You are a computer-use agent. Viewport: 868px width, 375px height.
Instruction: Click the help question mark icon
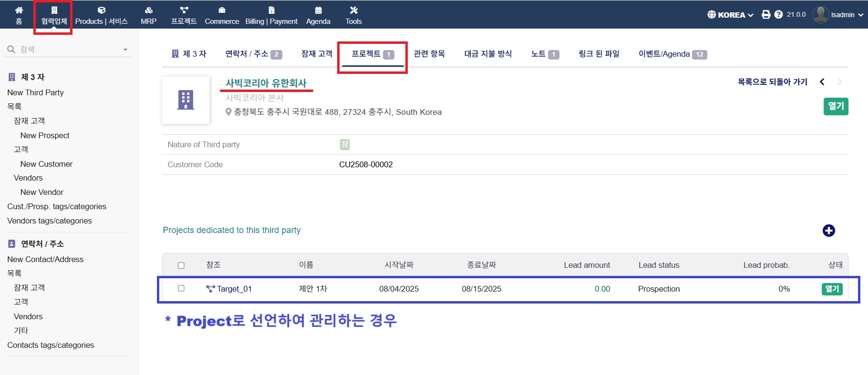pos(778,15)
